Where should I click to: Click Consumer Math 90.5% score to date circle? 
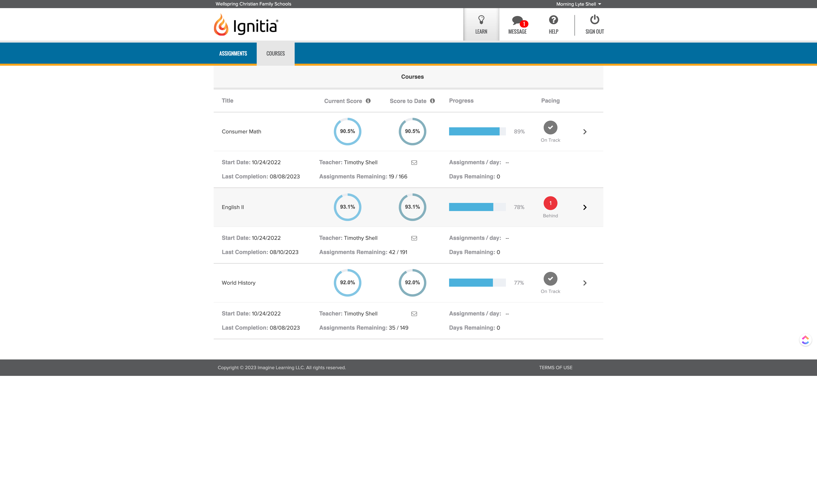(x=412, y=131)
